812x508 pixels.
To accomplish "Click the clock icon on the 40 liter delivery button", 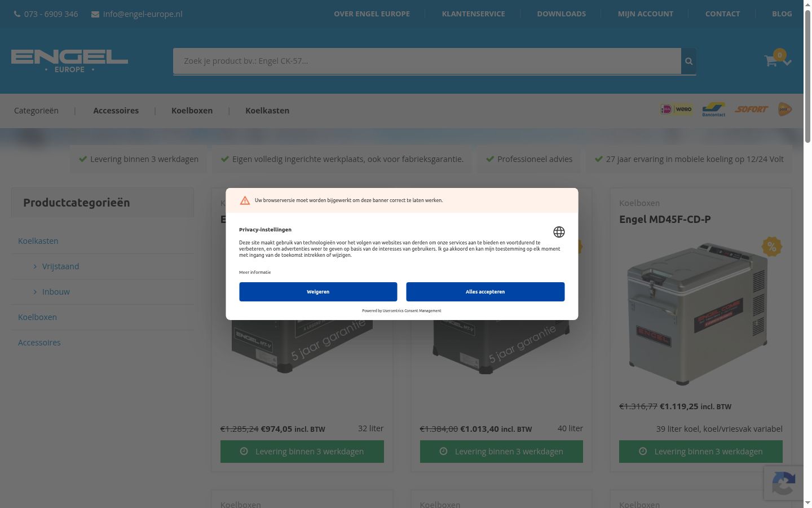I will [443, 452].
